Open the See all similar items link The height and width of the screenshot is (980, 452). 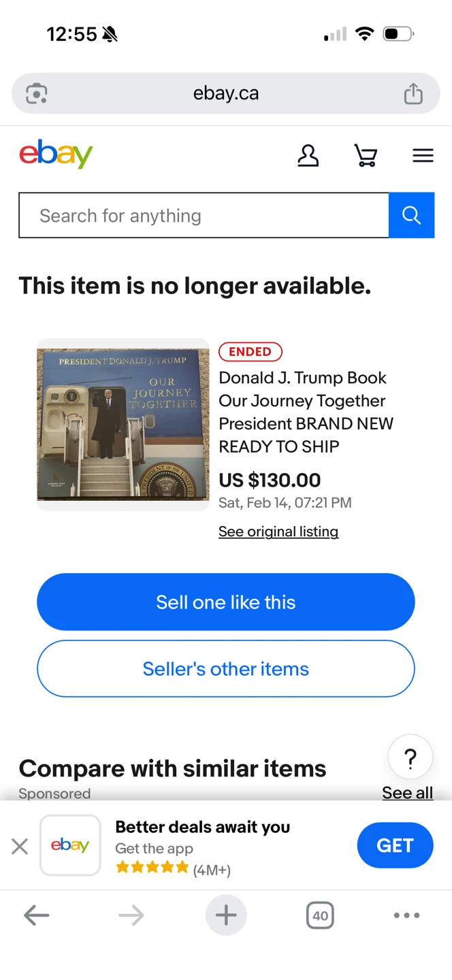click(407, 792)
